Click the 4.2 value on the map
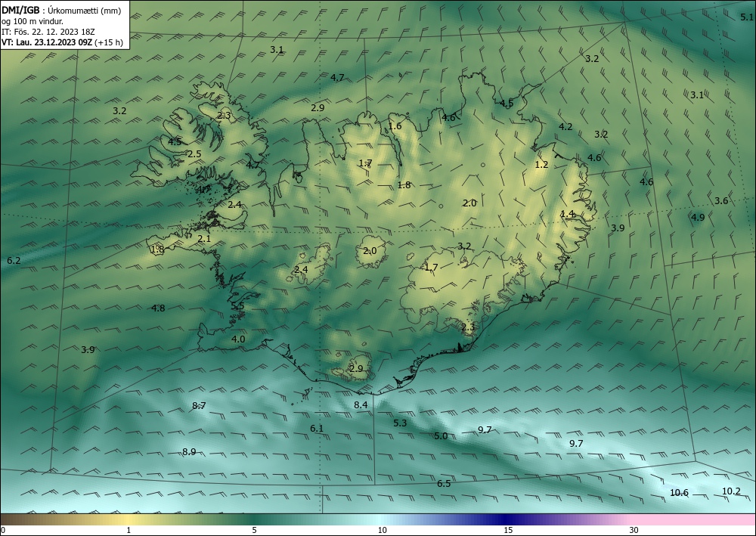 (565, 127)
